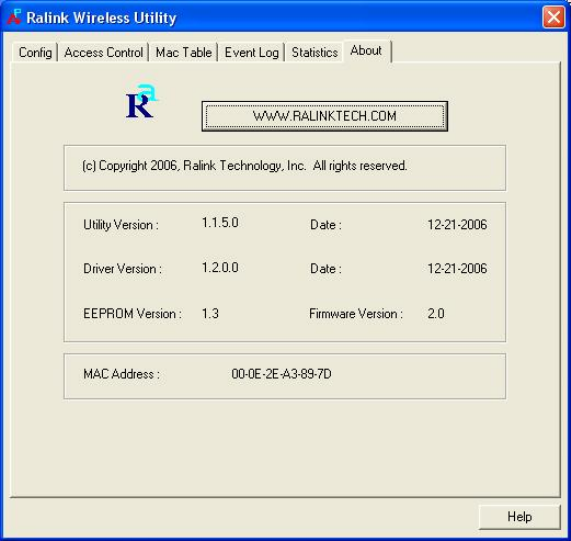
Task: Click the Ralink Wireless Utility title bar text
Action: tap(101, 18)
